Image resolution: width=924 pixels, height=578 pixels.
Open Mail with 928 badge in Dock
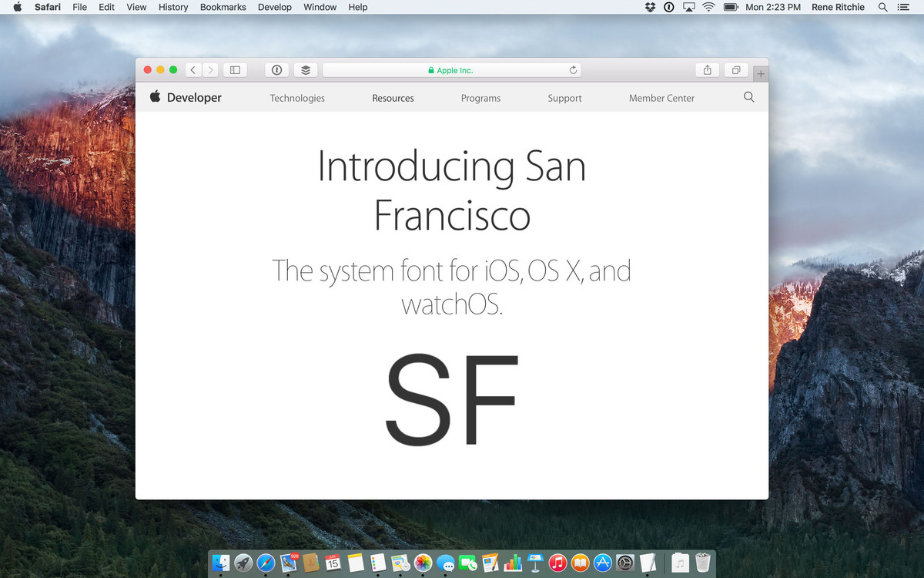[x=290, y=563]
